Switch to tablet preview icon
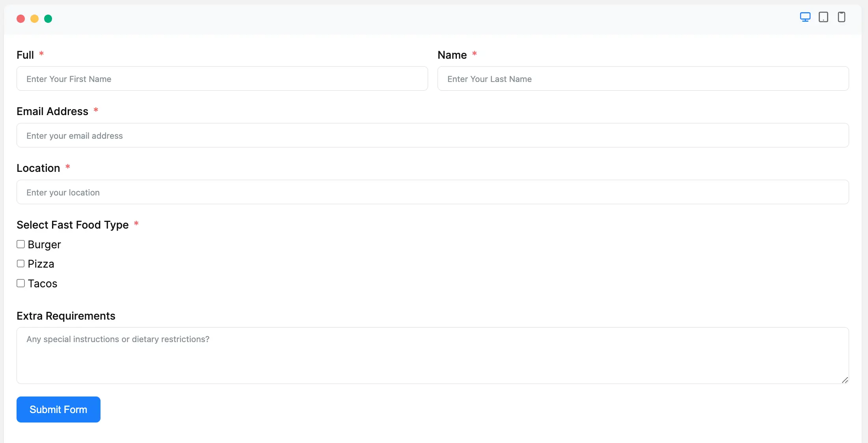868x443 pixels. (823, 17)
